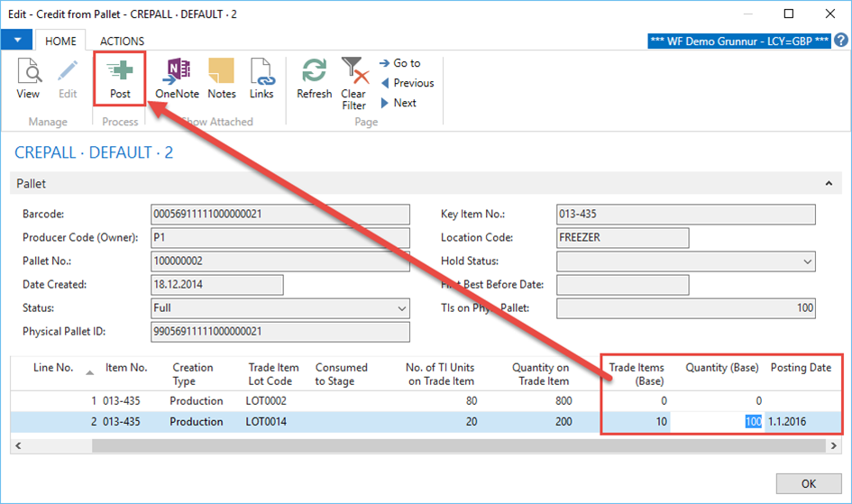Select the HOME ribbon tab

tap(61, 41)
